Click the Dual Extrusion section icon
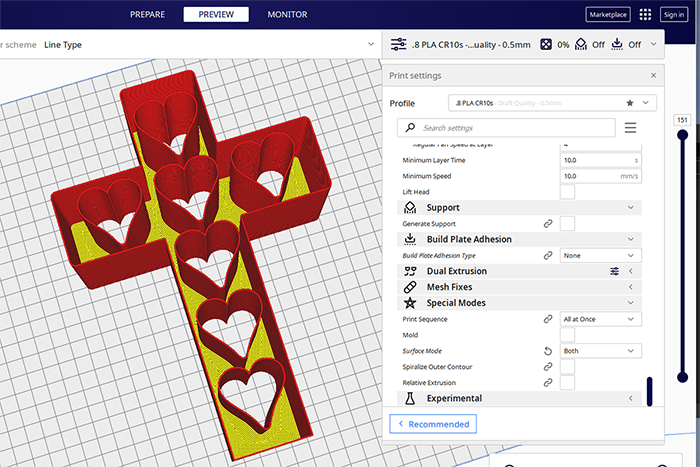 410,271
